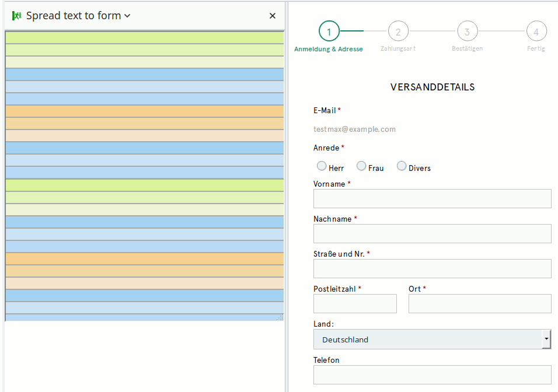The image size is (558, 392).
Task: Open the Land dropdown showing Deutschland
Action: point(427,339)
